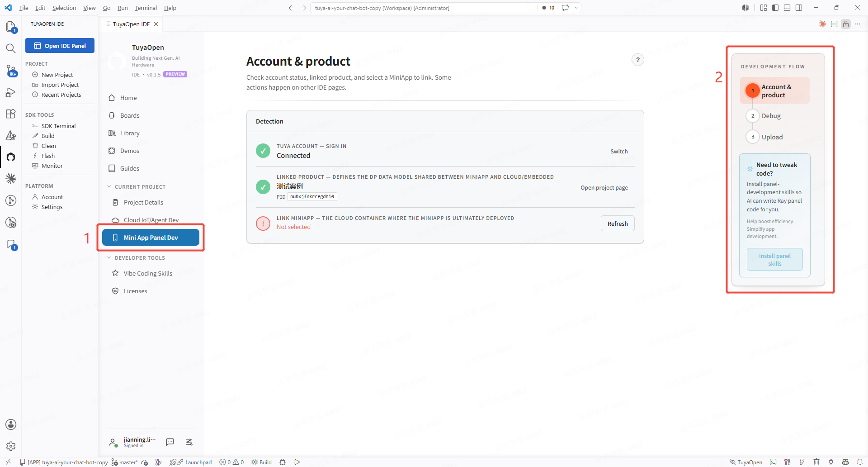Click the run play icon in status bar
Viewport: 868px width, 467px height.
(x=297, y=462)
